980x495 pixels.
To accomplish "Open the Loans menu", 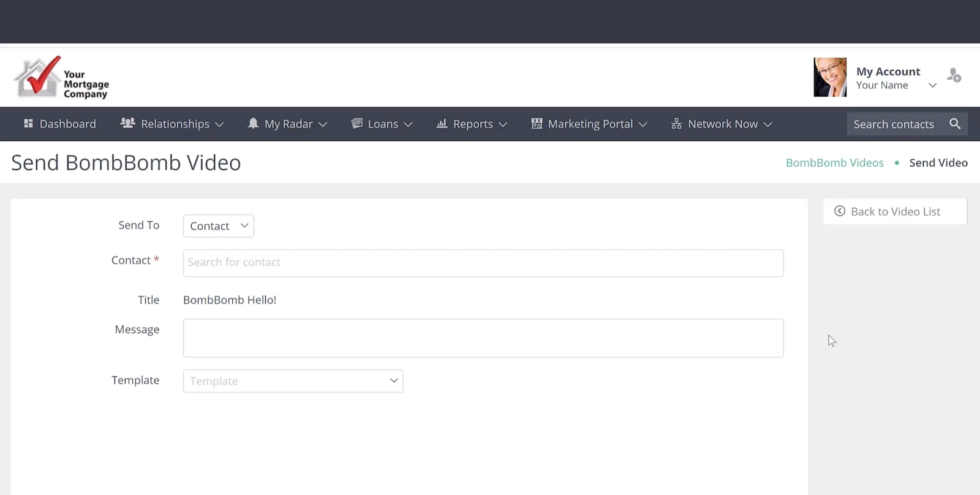I will (x=382, y=124).
